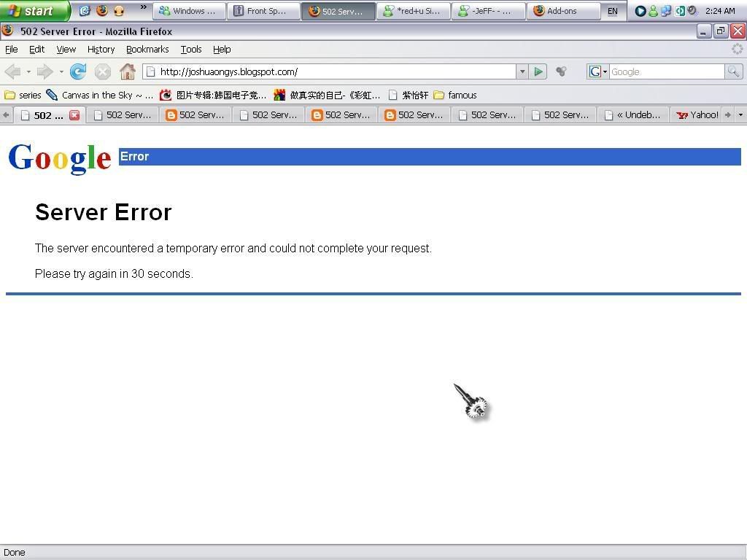Click the Stop loading button
747x560 pixels.
click(x=102, y=72)
